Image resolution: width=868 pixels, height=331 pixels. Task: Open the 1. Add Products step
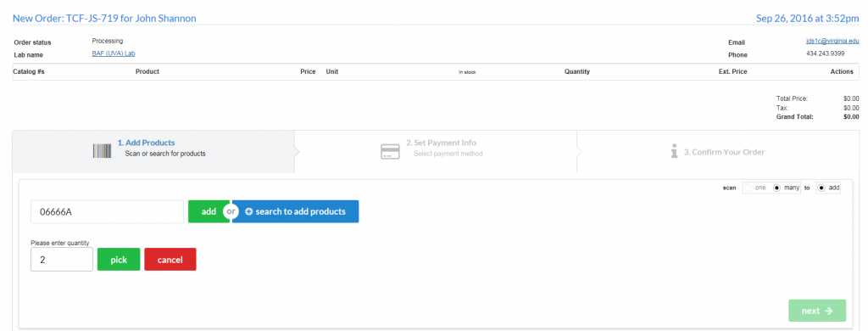153,151
